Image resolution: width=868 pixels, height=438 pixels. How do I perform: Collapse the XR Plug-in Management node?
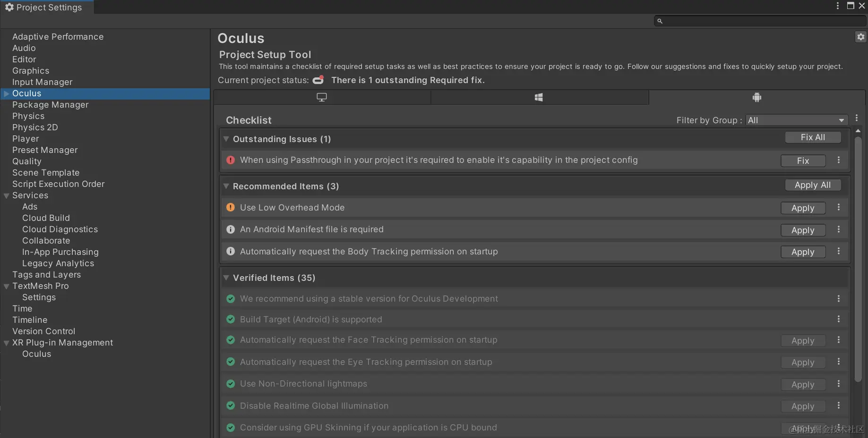pyautogui.click(x=7, y=343)
